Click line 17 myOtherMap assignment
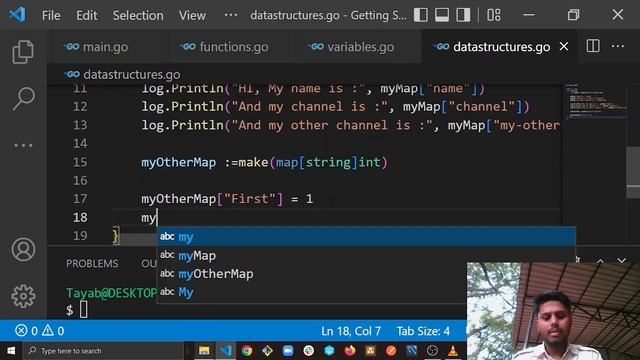640x360 pixels. coord(227,199)
